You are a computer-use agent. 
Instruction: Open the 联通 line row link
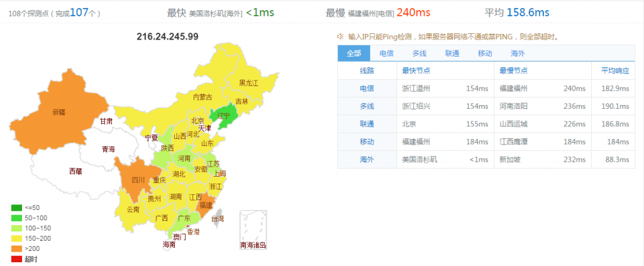point(367,124)
